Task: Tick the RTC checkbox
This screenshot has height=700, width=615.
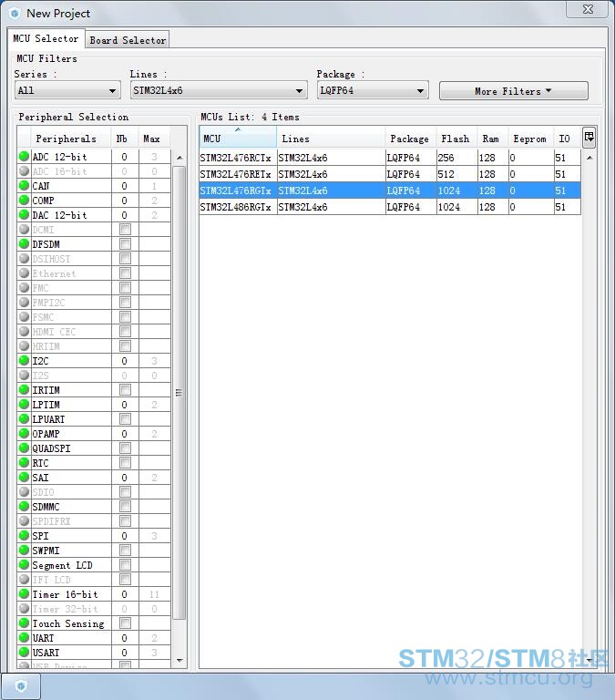Action: point(125,463)
